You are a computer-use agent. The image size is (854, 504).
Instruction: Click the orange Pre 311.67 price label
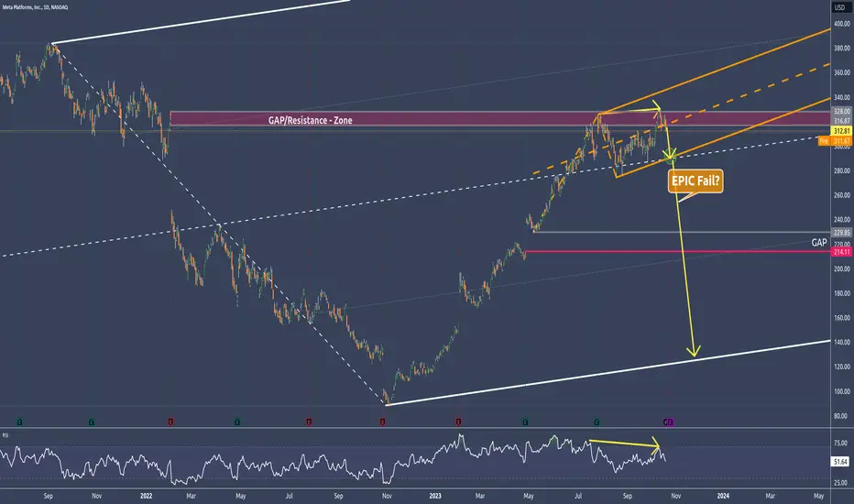click(x=835, y=141)
